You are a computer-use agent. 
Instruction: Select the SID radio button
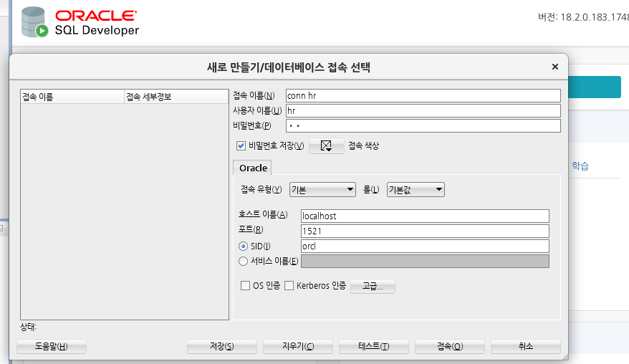click(x=243, y=246)
